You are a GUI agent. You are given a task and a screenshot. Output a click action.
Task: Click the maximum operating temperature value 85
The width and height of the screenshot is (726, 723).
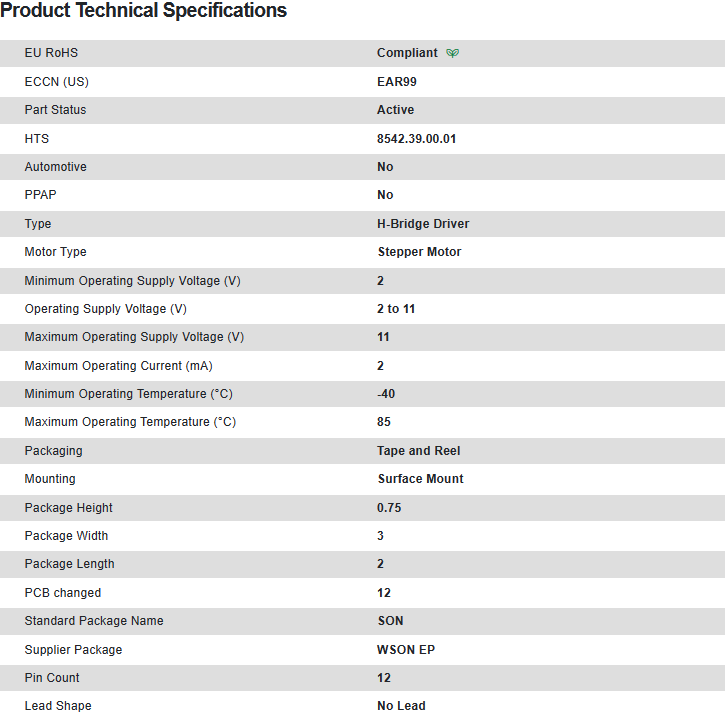[384, 422]
